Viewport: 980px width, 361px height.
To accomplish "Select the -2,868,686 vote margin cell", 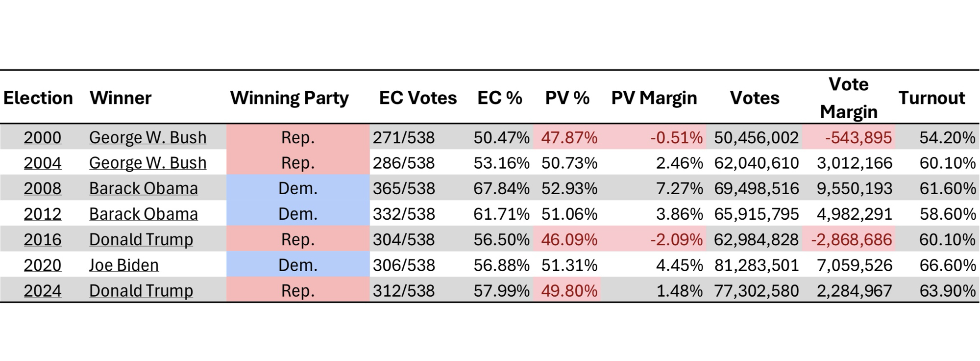I will (852, 239).
